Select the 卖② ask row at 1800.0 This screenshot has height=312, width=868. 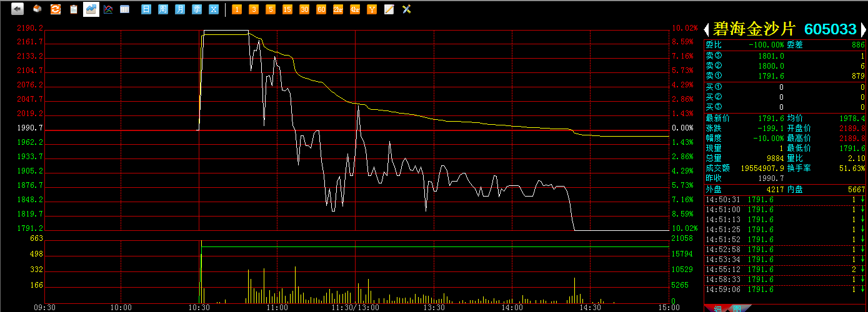[786, 66]
